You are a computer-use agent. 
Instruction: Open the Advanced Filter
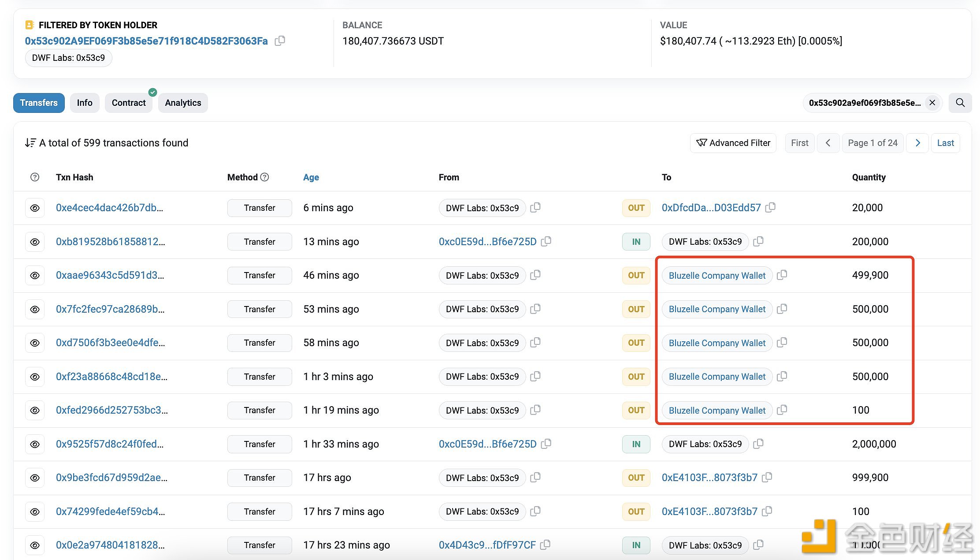click(733, 143)
